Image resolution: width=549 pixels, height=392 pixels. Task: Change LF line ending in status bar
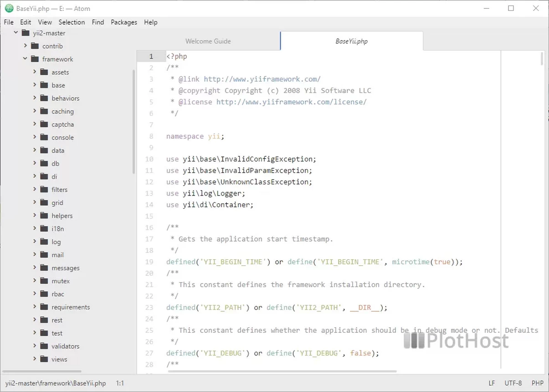pos(492,383)
